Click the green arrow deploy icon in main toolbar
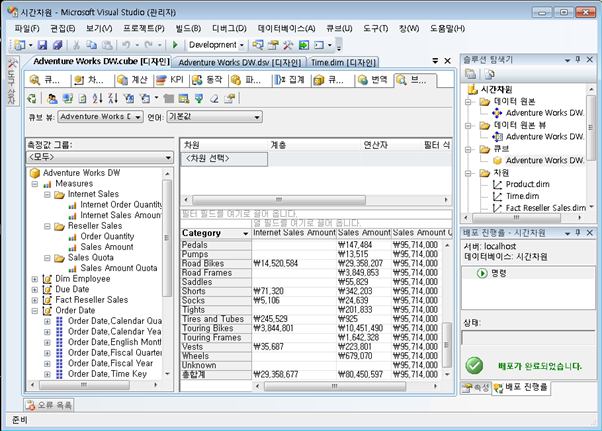The image size is (602, 431). tap(304, 45)
